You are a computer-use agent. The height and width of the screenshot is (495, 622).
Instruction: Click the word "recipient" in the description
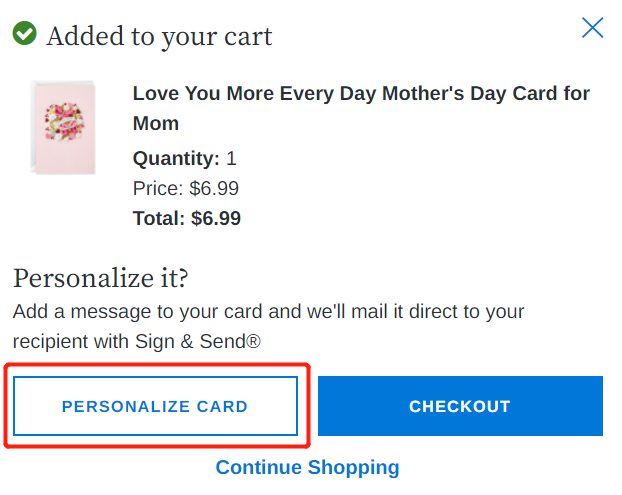click(x=50, y=341)
